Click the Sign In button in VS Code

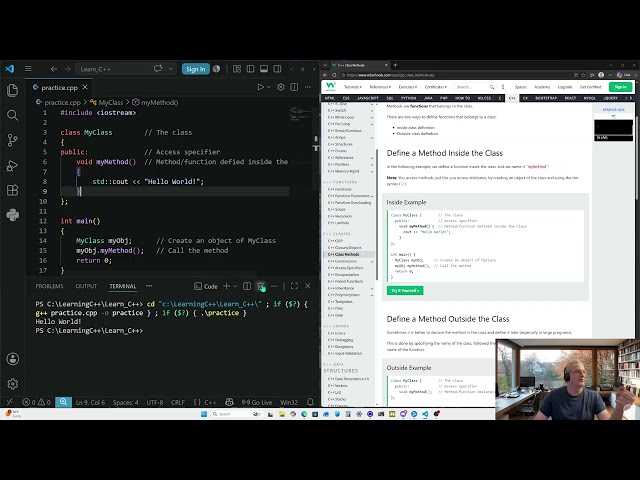[196, 69]
